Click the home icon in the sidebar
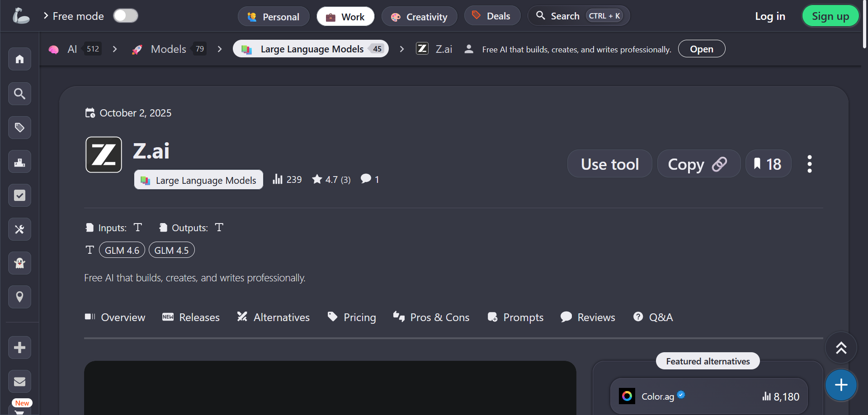This screenshot has width=868, height=415. point(19,59)
